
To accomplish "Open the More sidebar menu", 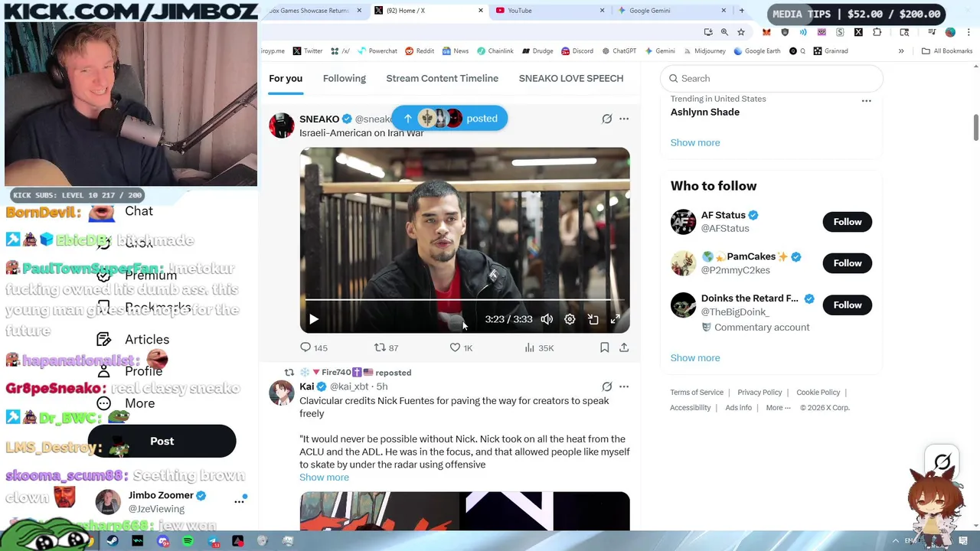I will [126, 403].
